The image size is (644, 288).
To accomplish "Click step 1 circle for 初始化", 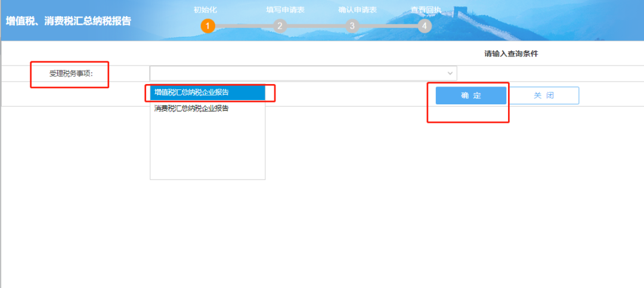I will point(208,26).
